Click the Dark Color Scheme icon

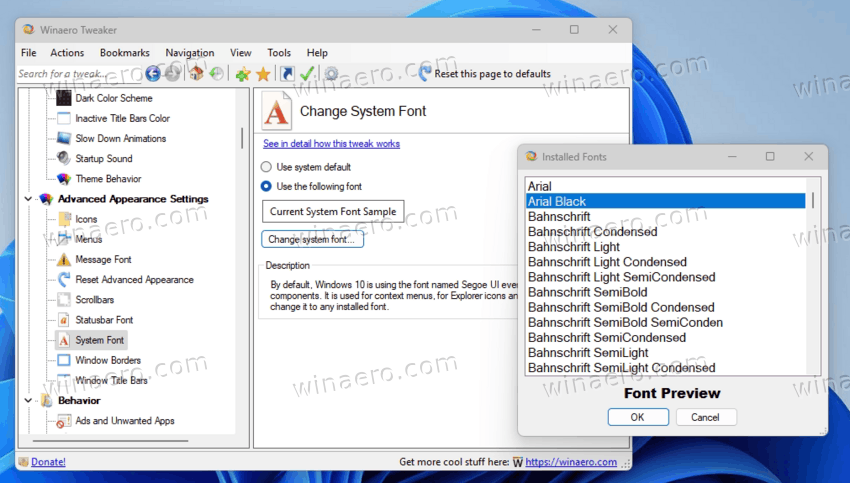click(64, 98)
